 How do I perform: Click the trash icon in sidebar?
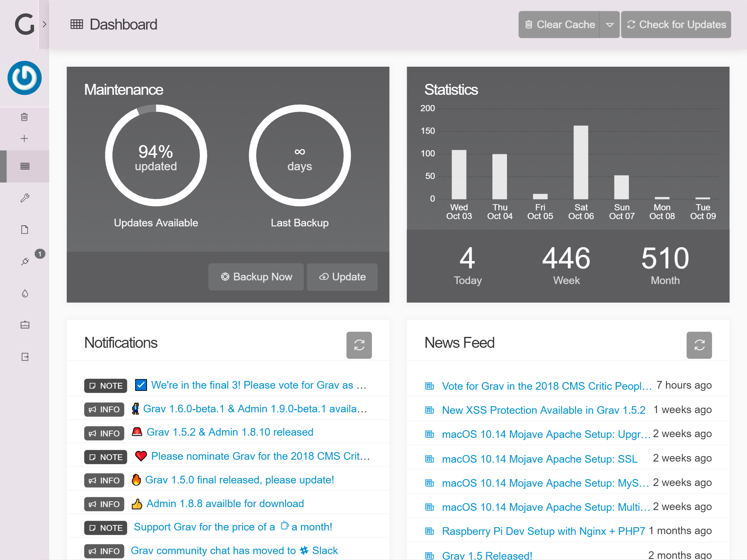24,117
